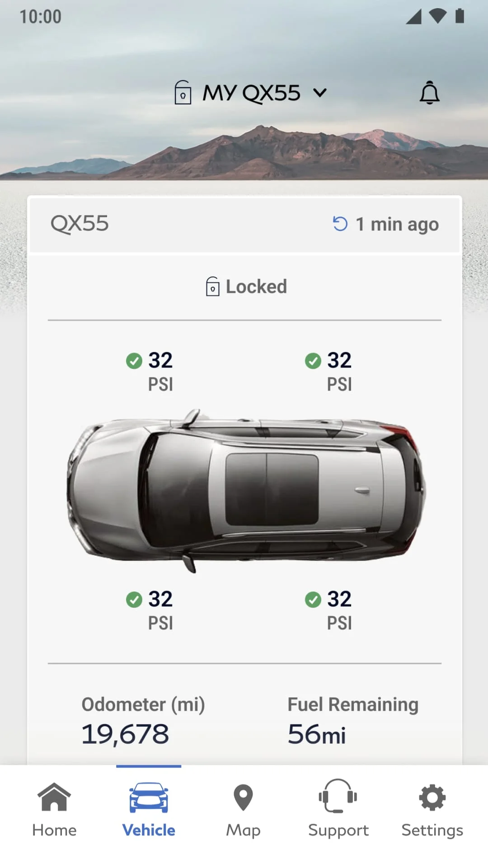The width and height of the screenshot is (488, 868).
Task: Tap the Locked padlock status icon
Action: (212, 286)
